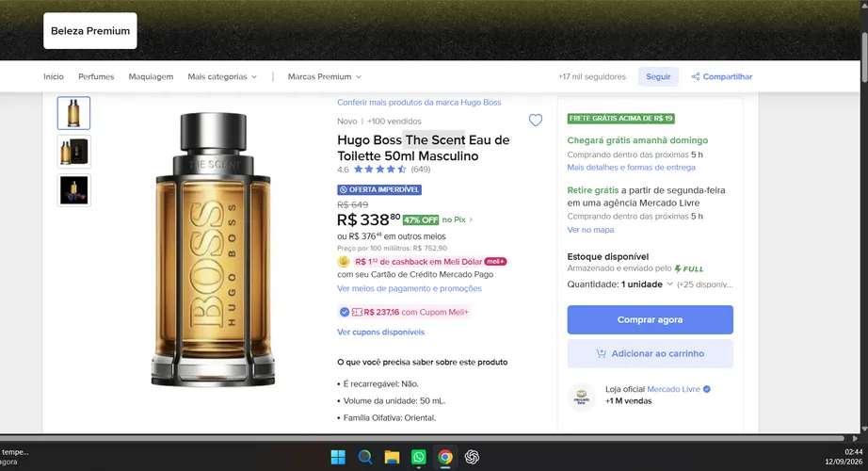Viewport: 868px width, 471px height.
Task: Click the FULL lightning badge
Action: [688, 268]
